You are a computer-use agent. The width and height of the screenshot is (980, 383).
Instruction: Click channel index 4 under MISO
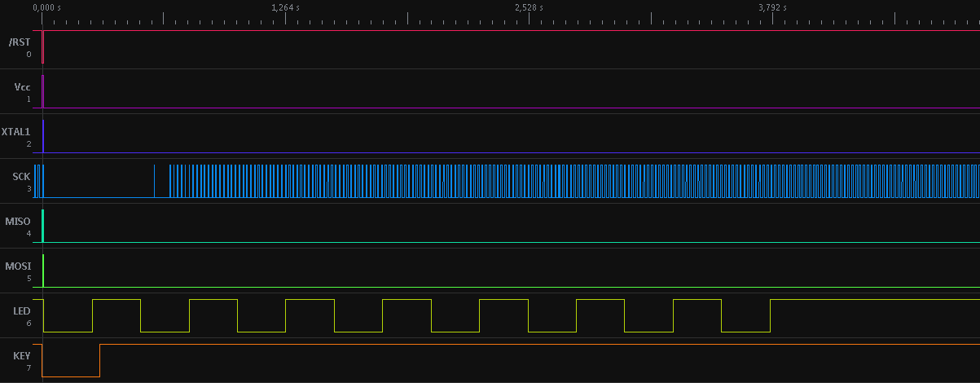point(29,234)
